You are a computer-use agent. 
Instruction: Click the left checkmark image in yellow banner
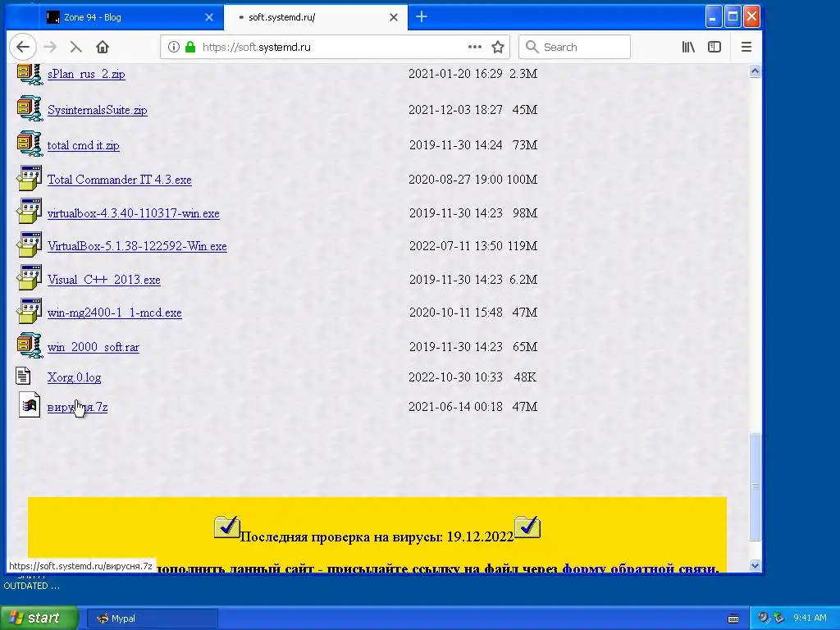pos(226,527)
